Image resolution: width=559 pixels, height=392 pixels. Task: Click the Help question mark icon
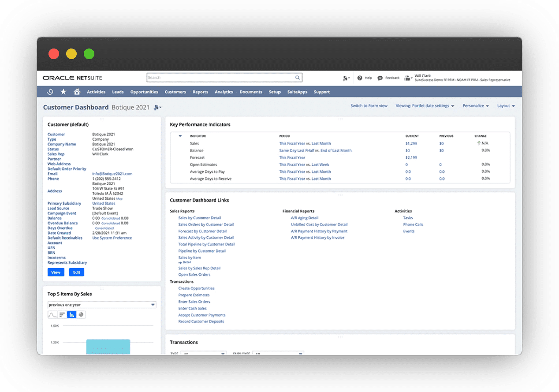tap(360, 78)
